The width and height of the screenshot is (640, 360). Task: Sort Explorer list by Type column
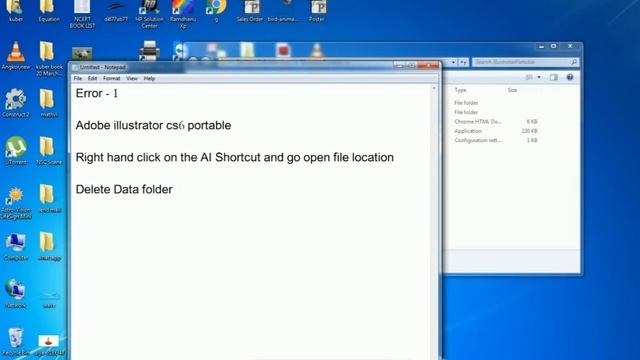[x=460, y=90]
